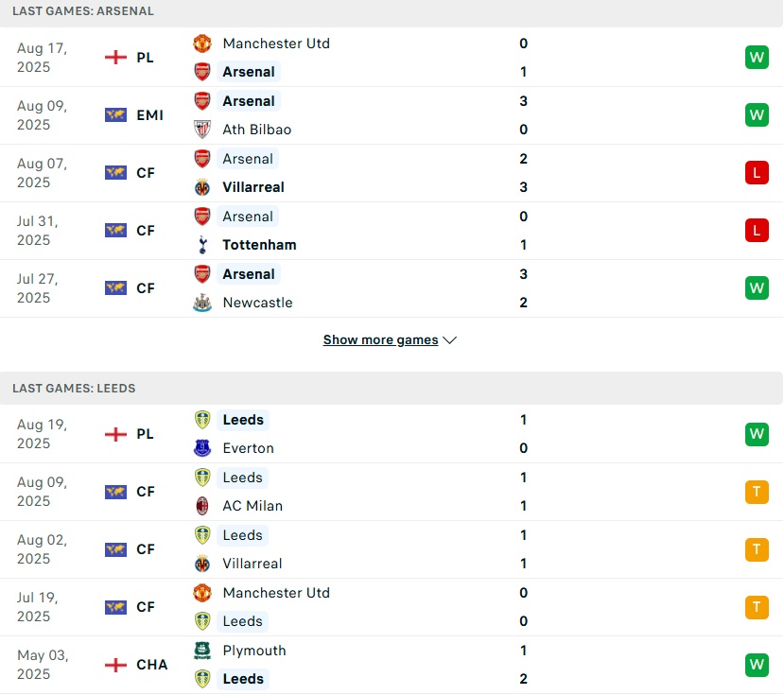Viewport: 784px width, 695px height.
Task: Click the Manchester Utd crest in Aug 17 match
Action: pyautogui.click(x=202, y=43)
